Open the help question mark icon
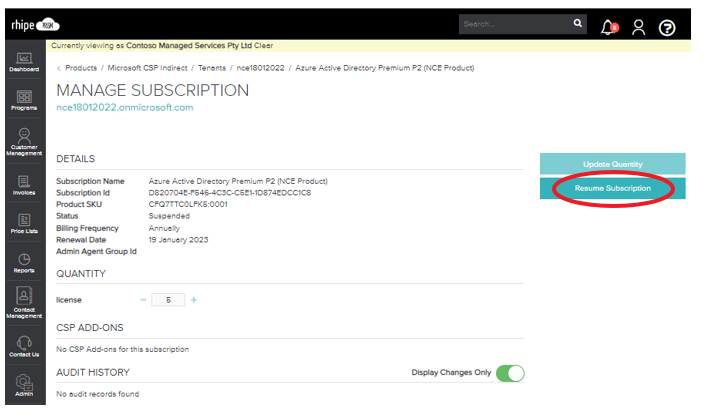 pos(667,28)
